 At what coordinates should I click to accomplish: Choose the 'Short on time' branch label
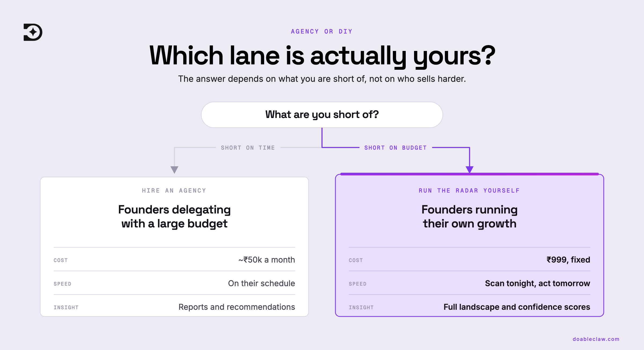click(248, 148)
